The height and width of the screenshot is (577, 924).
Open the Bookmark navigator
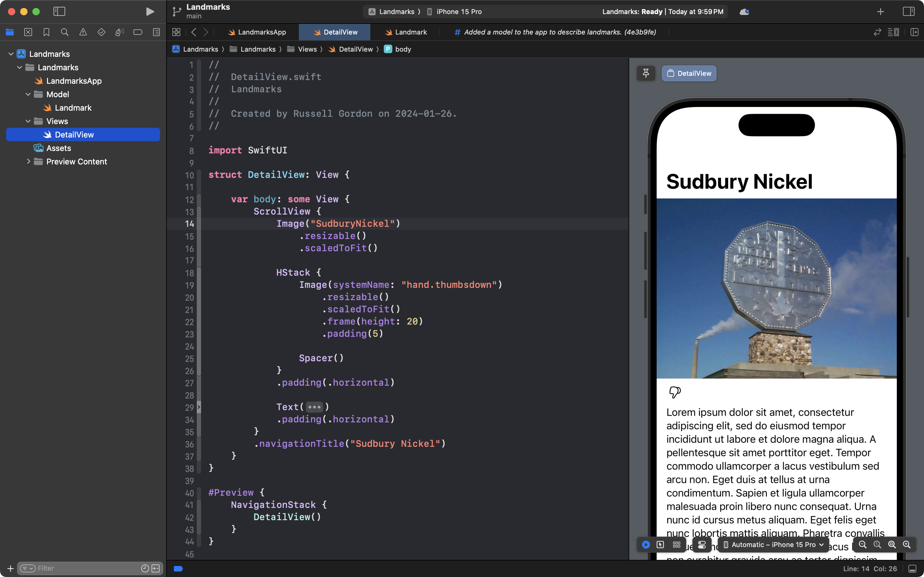[46, 32]
